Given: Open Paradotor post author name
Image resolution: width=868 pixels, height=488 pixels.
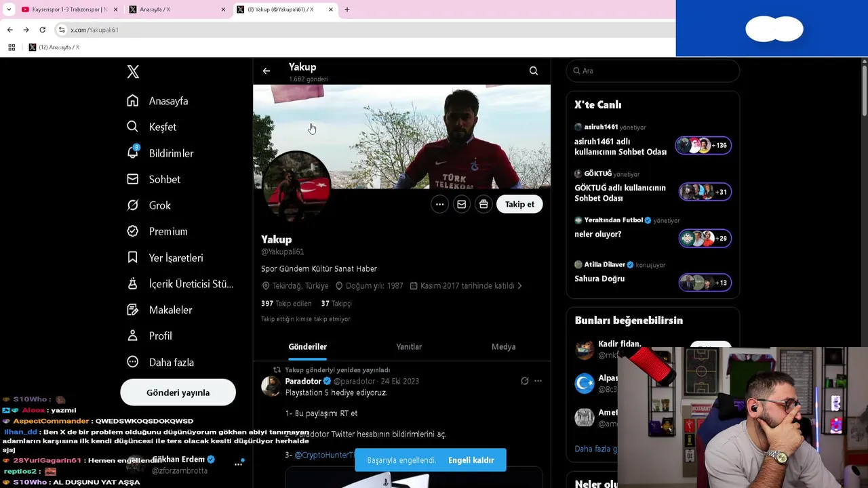Looking at the screenshot, I should pyautogui.click(x=303, y=381).
